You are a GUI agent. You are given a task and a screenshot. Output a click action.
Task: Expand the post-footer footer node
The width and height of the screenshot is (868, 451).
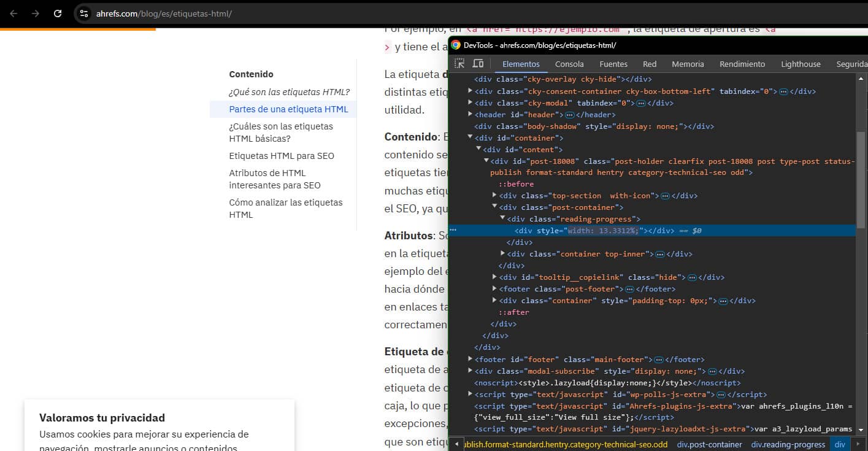pos(494,288)
